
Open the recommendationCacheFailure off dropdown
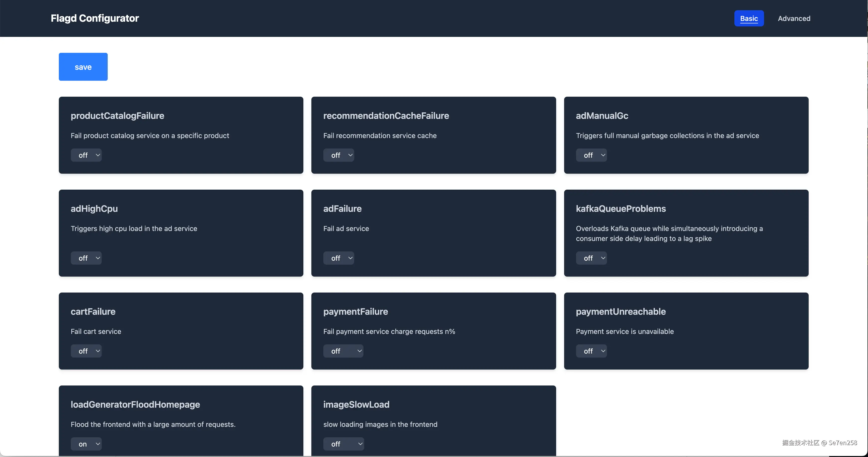point(338,155)
